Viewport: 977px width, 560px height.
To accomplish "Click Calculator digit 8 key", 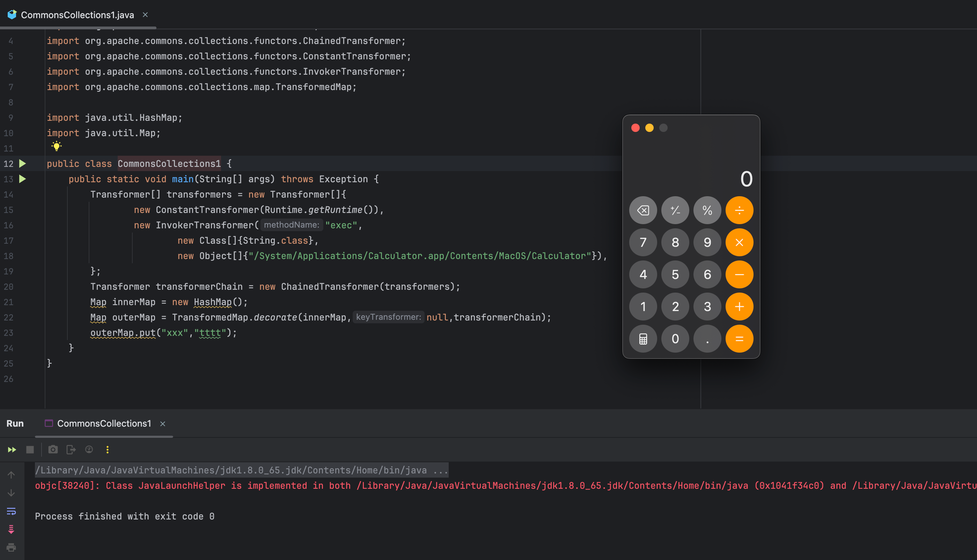I will coord(675,242).
